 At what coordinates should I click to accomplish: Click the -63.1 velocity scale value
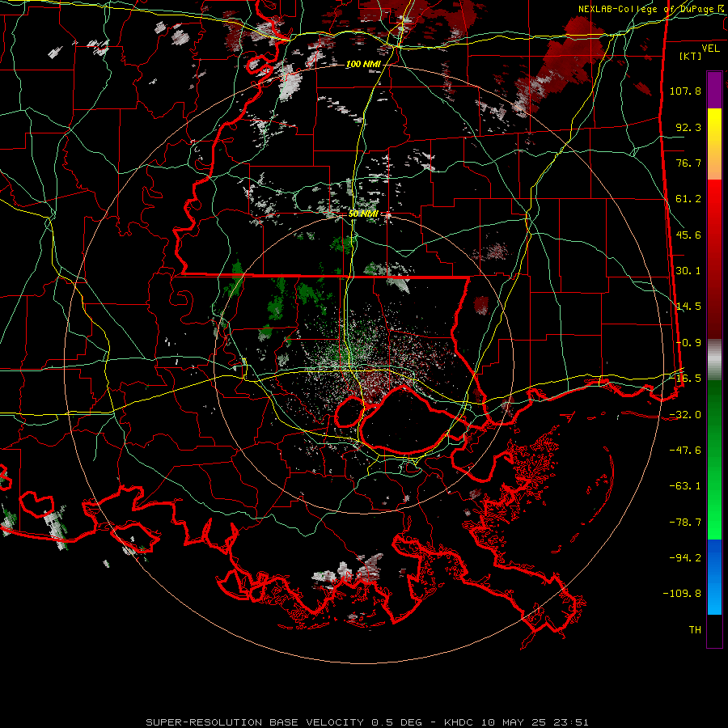click(685, 486)
